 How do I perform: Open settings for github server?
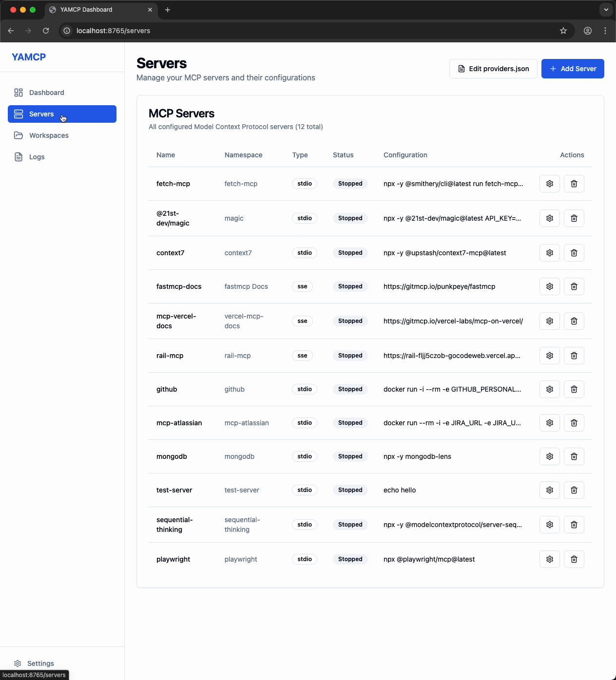click(550, 389)
